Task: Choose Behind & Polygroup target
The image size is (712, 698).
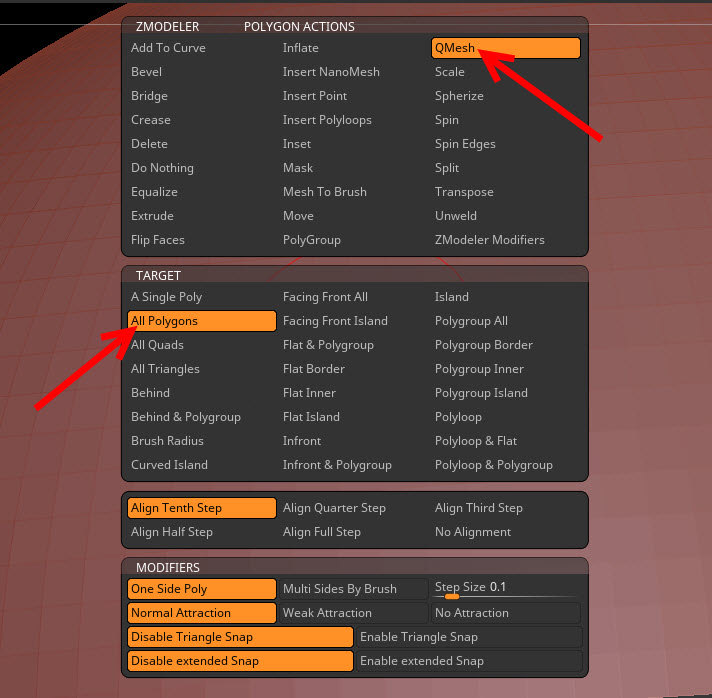Action: pos(186,417)
